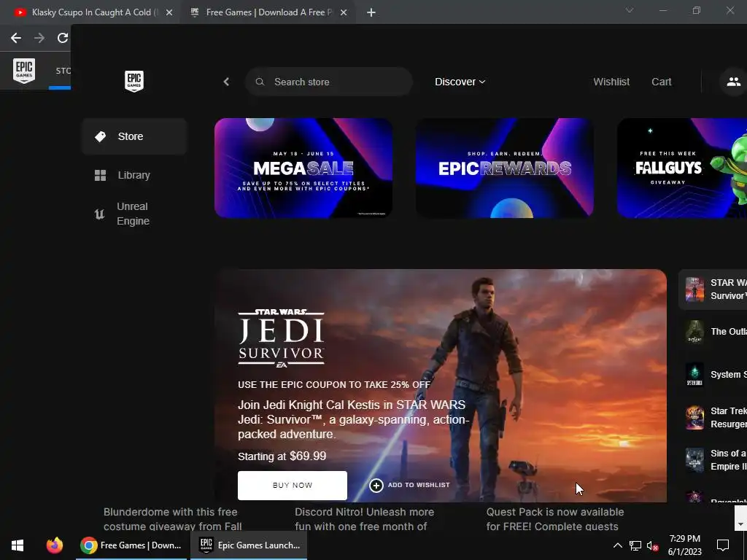747x560 pixels.
Task: Select The Outlast entry in side list
Action: pyautogui.click(x=713, y=332)
